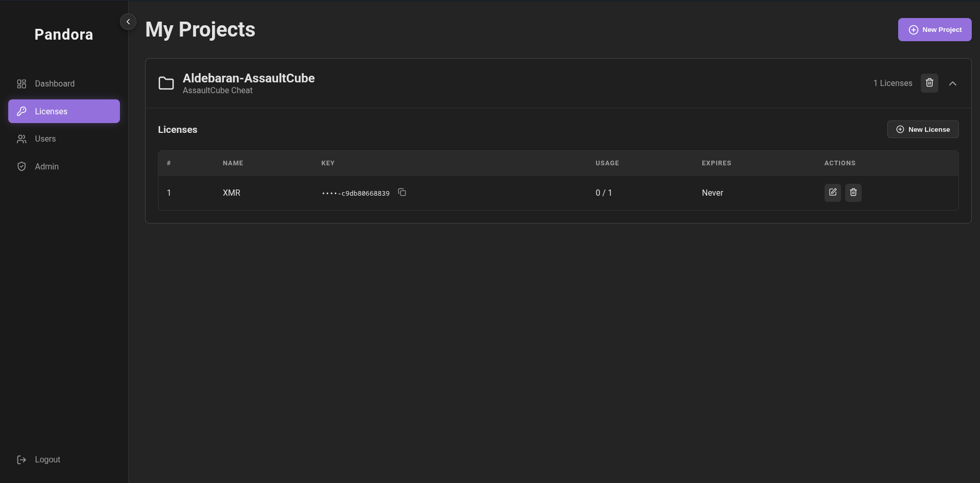Click the AssaultCube Cheat description text

(x=218, y=91)
